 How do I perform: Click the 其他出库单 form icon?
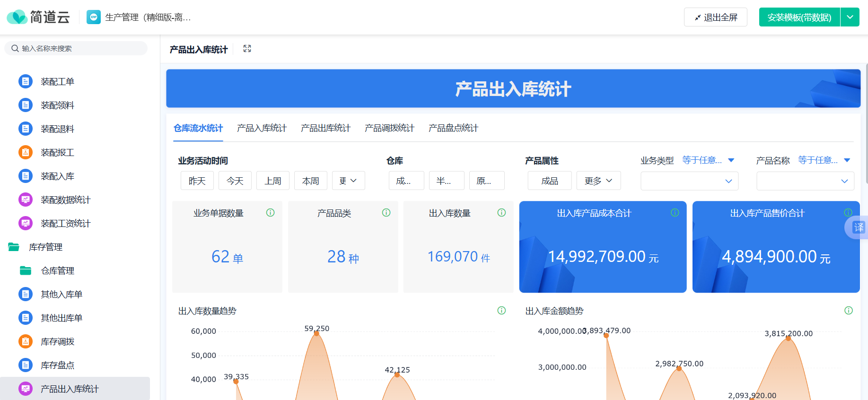tap(26, 318)
